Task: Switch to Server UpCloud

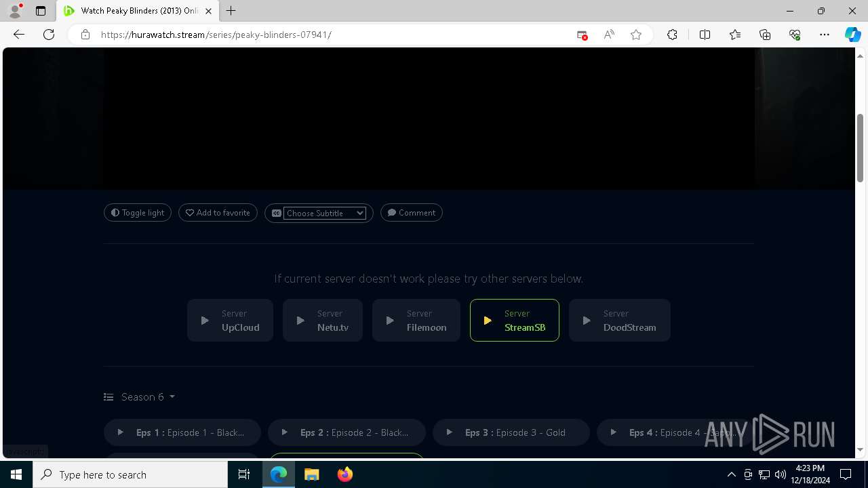Action: click(x=230, y=320)
